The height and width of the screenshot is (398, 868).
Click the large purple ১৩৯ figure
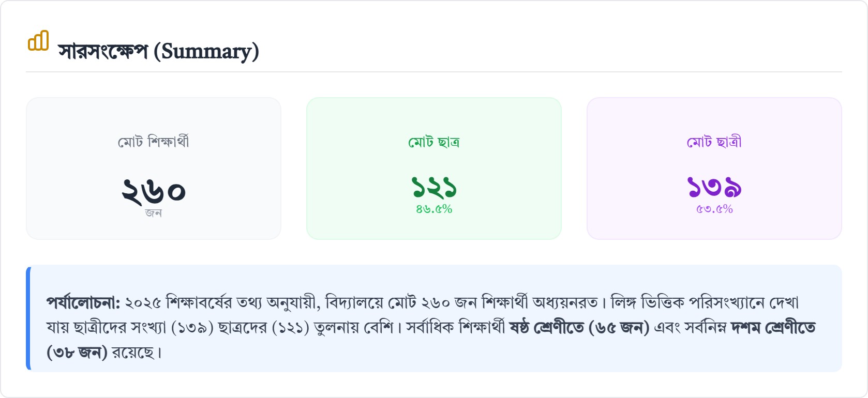(x=714, y=187)
